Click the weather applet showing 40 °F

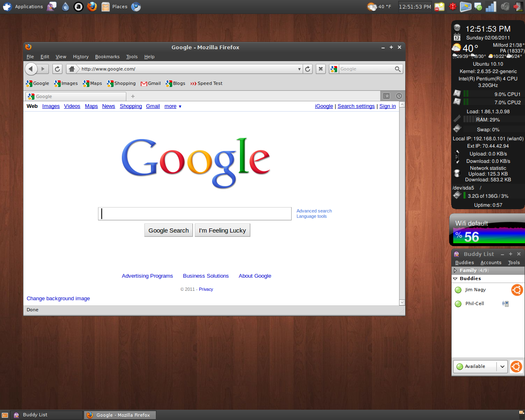click(x=379, y=7)
